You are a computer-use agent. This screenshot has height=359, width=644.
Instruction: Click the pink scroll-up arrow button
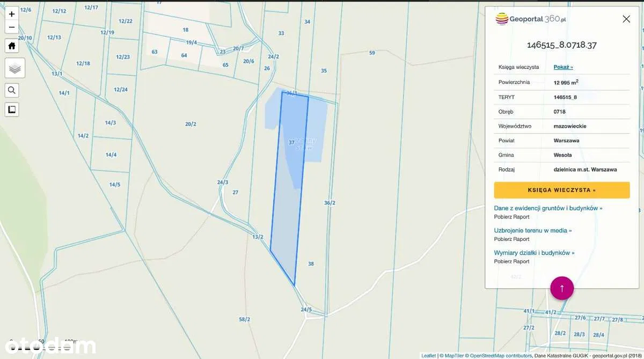coord(562,288)
